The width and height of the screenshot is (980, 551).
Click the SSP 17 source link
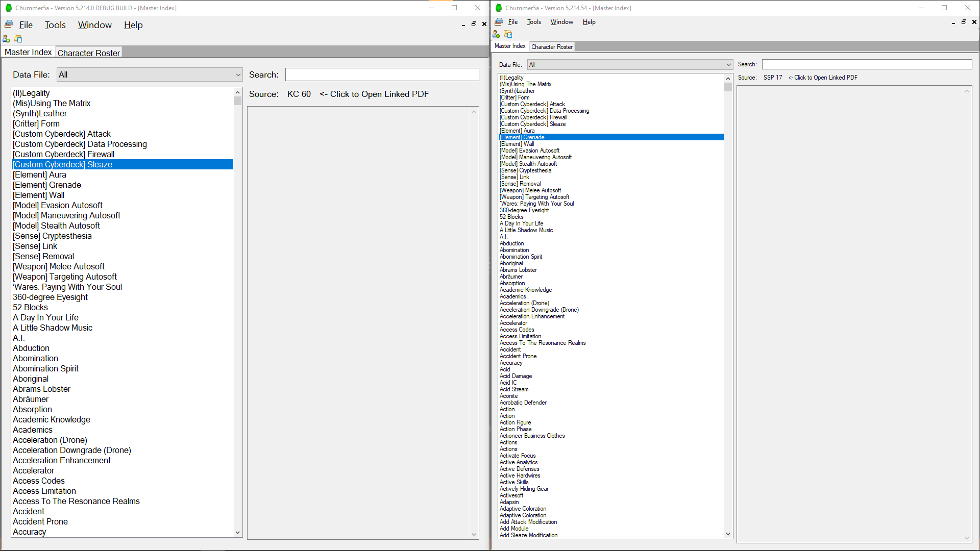coord(772,77)
